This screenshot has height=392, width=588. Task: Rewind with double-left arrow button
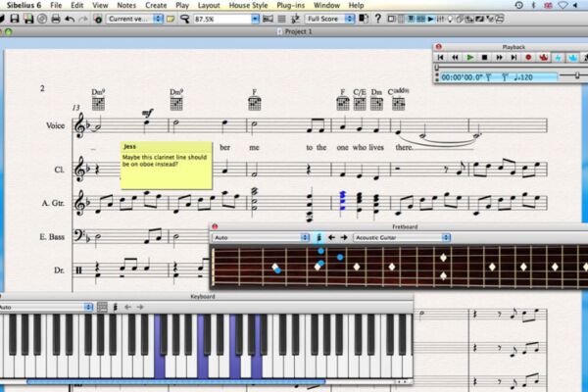point(455,58)
